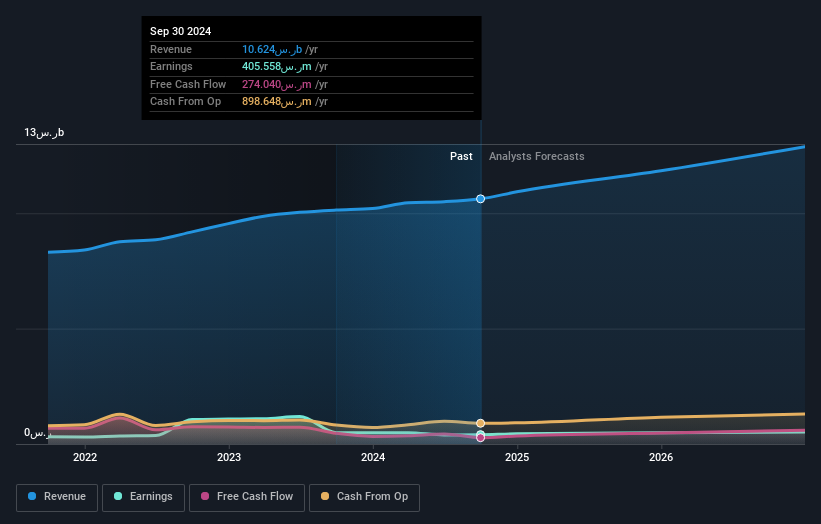The width and height of the screenshot is (821, 524).
Task: Click the Free Cash Flow value 274.040
Action: click(x=277, y=84)
